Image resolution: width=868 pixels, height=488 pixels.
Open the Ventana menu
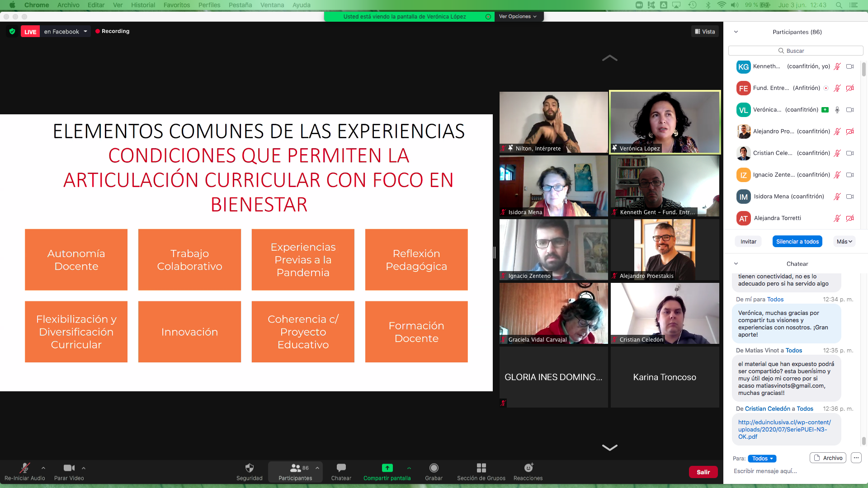coord(272,5)
